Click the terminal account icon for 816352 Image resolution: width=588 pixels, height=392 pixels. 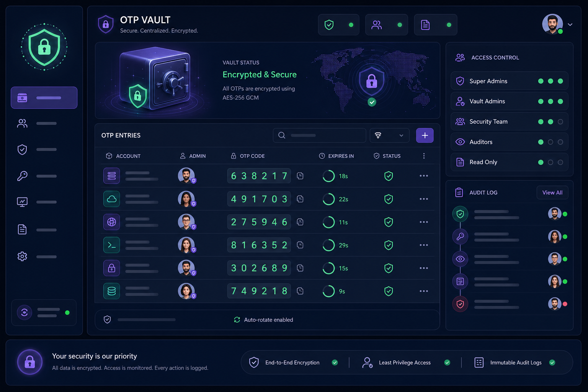(111, 245)
